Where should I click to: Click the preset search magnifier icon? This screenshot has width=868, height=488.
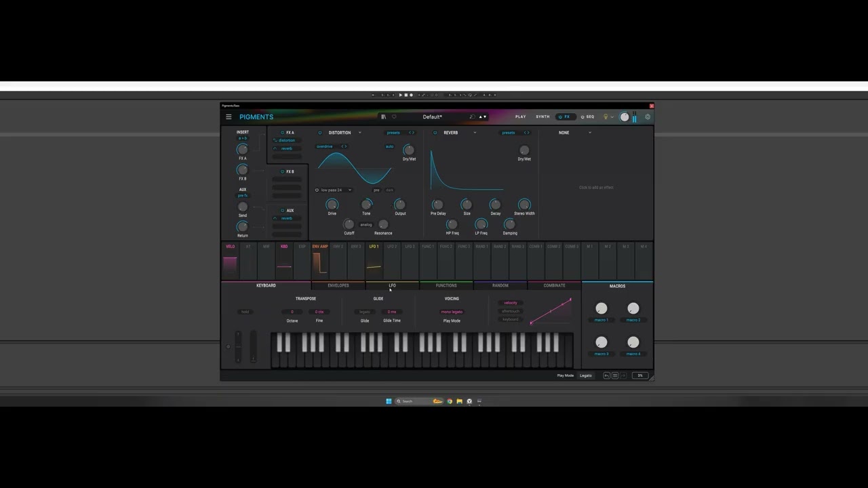click(472, 117)
